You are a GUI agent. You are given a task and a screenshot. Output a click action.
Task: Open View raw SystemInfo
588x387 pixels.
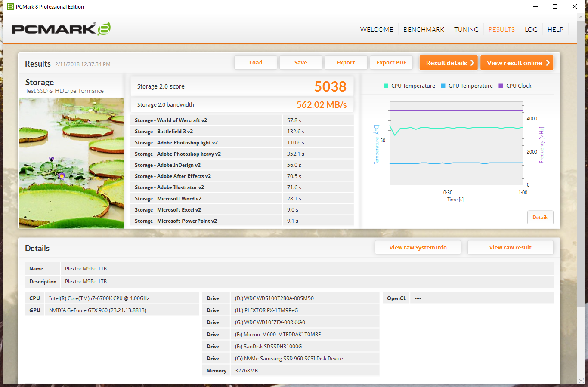coord(418,247)
